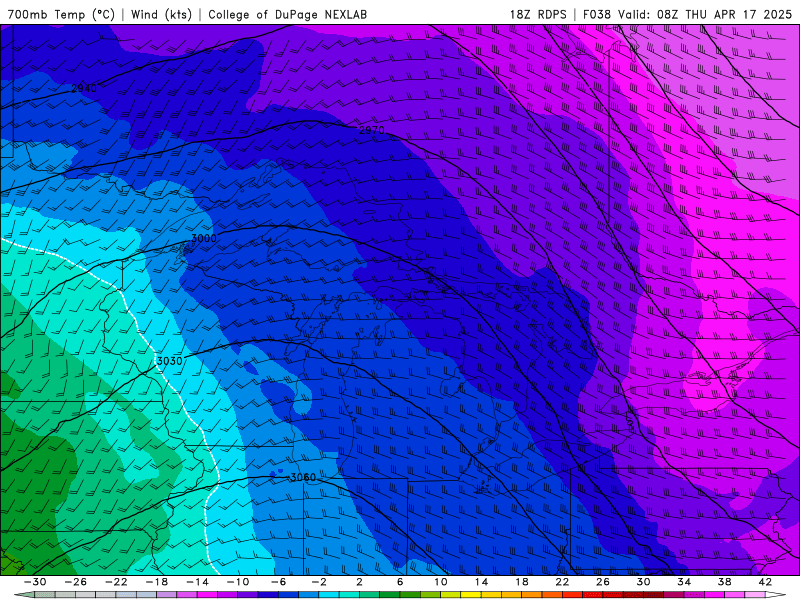Click the -14 value on the color scale
Viewport: 800px width, 600px height.
pos(197,582)
